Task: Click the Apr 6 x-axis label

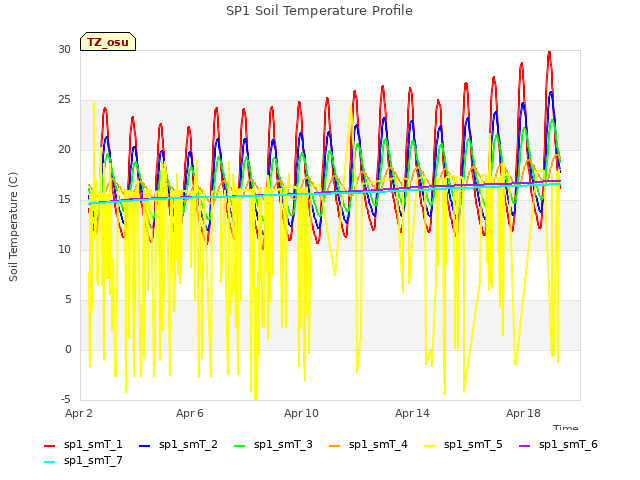Action: [x=190, y=413]
